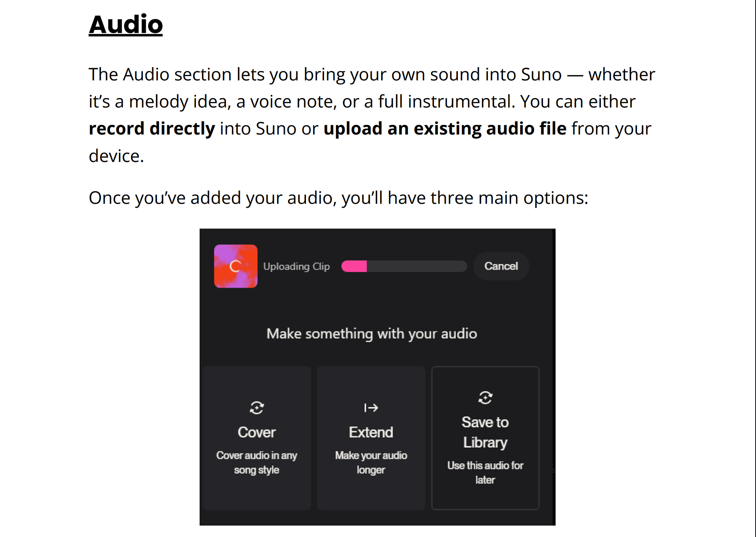This screenshot has width=756, height=537.
Task: Select the Cover card title
Action: (x=257, y=432)
